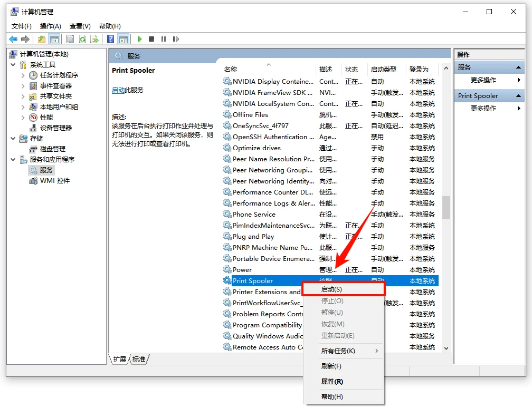This screenshot has height=408, width=532.
Task: Sort by the 状态 column header
Action: [355, 69]
